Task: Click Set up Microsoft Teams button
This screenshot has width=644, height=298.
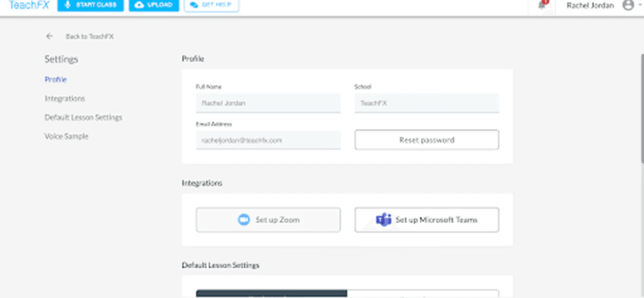Action: (427, 220)
